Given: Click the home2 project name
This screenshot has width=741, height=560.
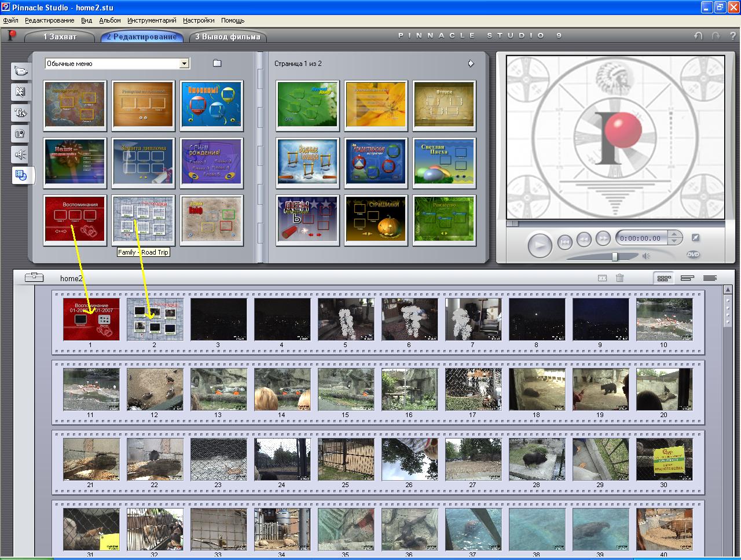Looking at the screenshot, I should [72, 278].
